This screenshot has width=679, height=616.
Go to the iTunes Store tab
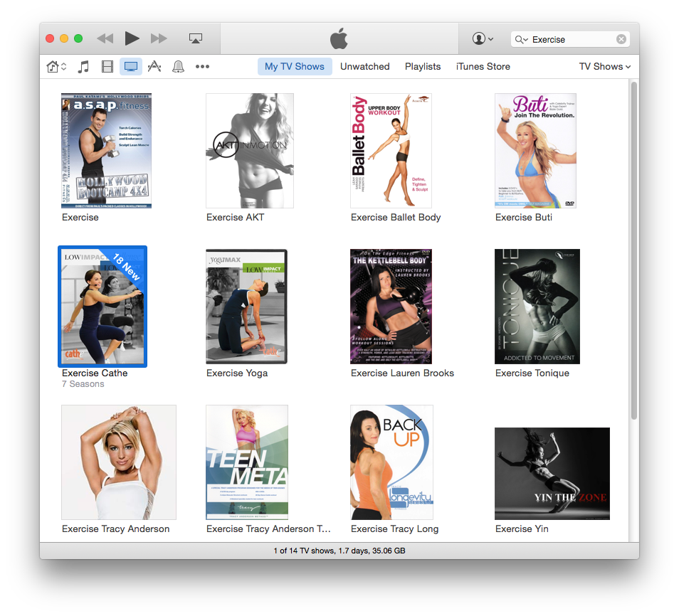pos(483,67)
